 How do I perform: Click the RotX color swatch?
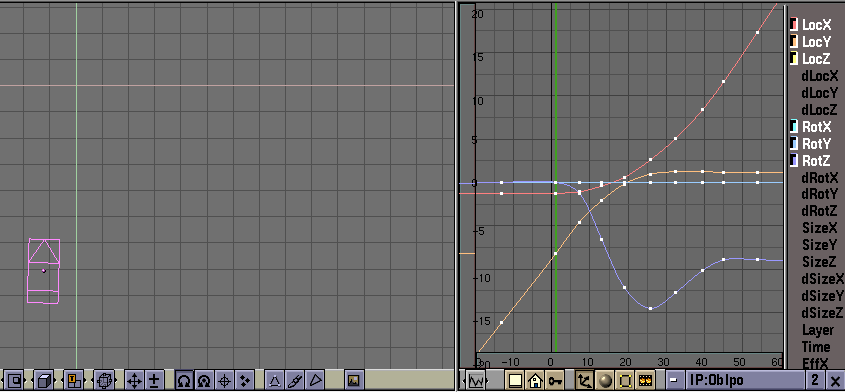pyautogui.click(x=794, y=127)
